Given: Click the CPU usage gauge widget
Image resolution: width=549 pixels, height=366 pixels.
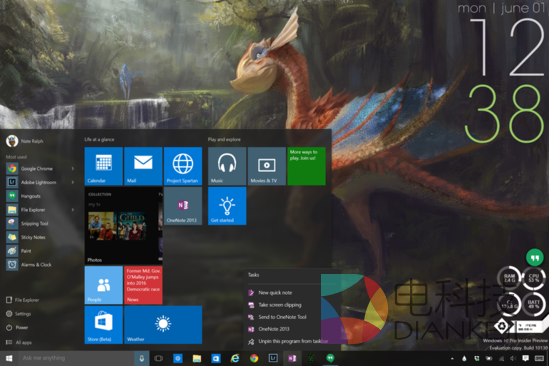Looking at the screenshot, I should [534, 279].
